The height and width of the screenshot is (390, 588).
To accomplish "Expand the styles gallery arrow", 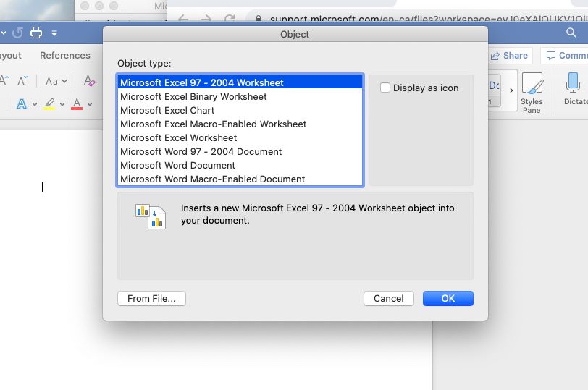I will [x=511, y=90].
